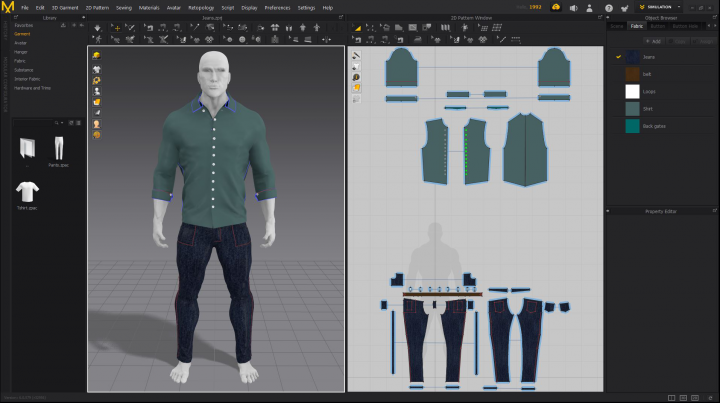Click the avatar display head icon in 3D view

click(x=97, y=123)
